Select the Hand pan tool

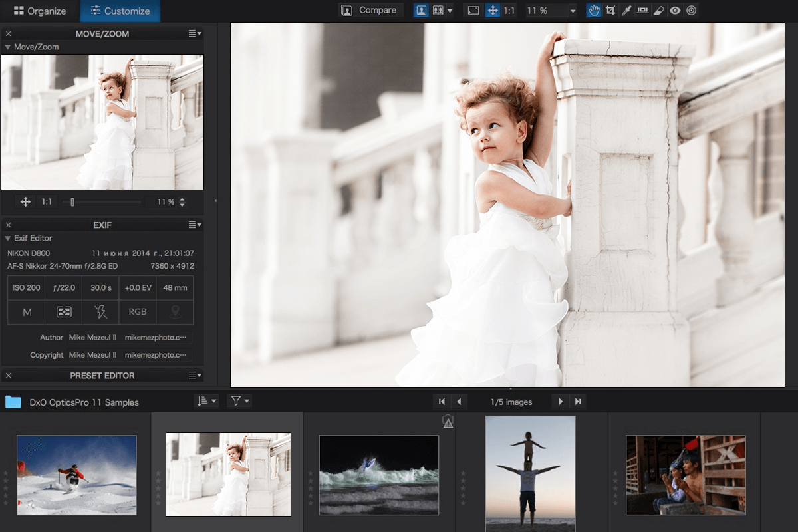(x=594, y=10)
